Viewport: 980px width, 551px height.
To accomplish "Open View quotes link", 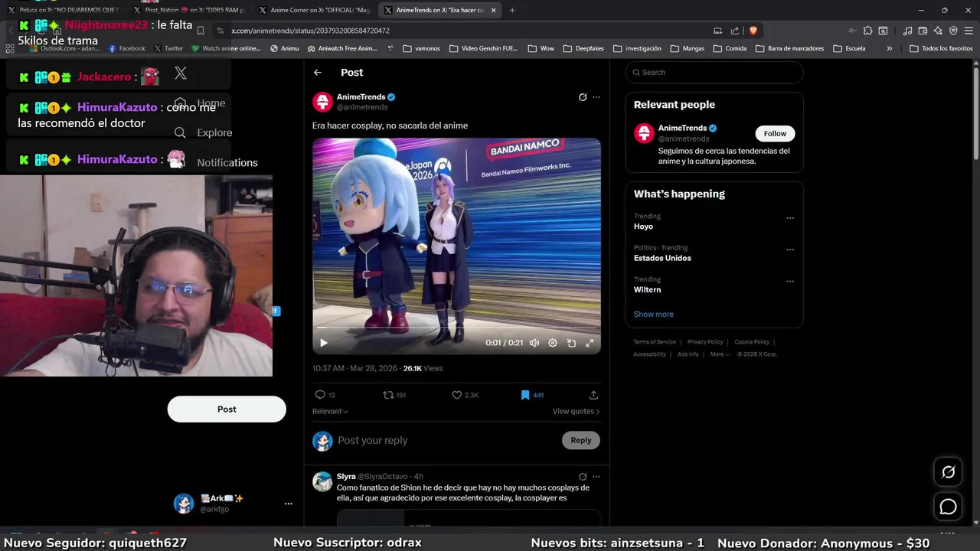I will pos(576,411).
